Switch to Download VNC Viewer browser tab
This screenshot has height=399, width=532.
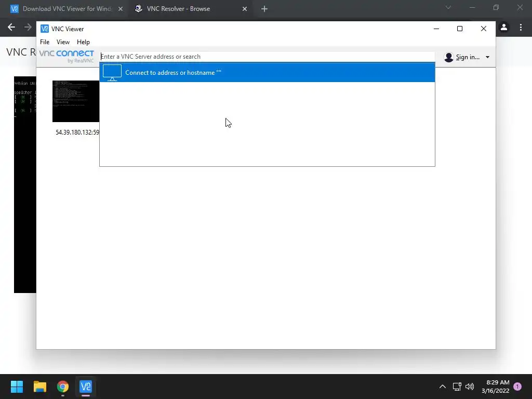pos(66,9)
